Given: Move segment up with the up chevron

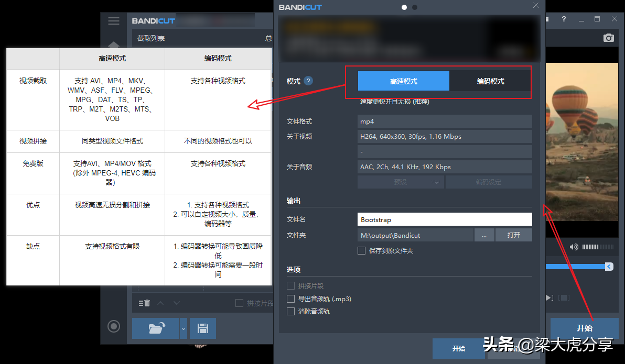Looking at the screenshot, I should point(160,303).
